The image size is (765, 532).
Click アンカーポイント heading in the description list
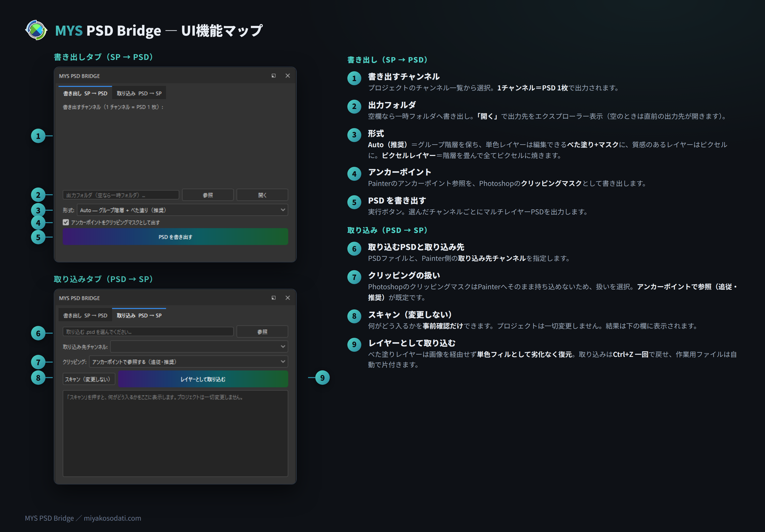point(400,172)
